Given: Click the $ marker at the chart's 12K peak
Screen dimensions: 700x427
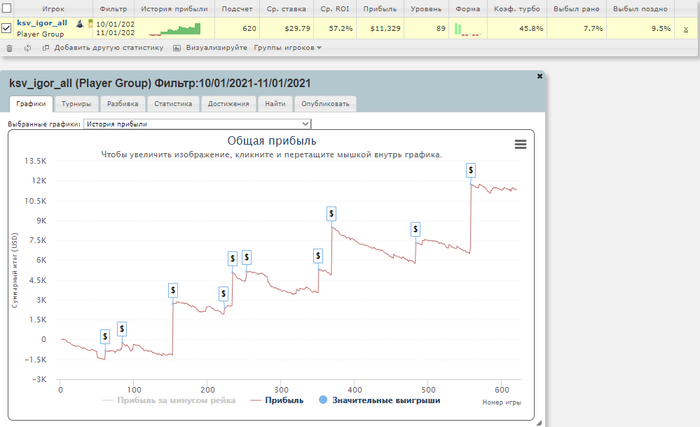Looking at the screenshot, I should pyautogui.click(x=471, y=170).
